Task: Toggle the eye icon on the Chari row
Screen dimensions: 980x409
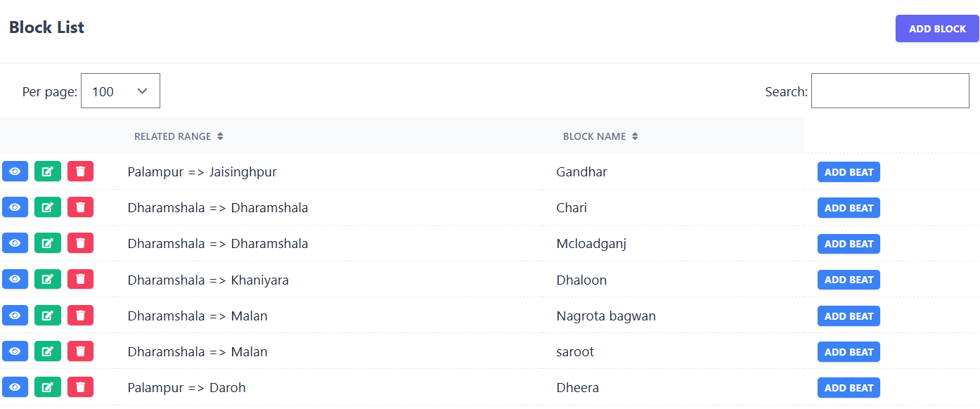Action: (15, 207)
